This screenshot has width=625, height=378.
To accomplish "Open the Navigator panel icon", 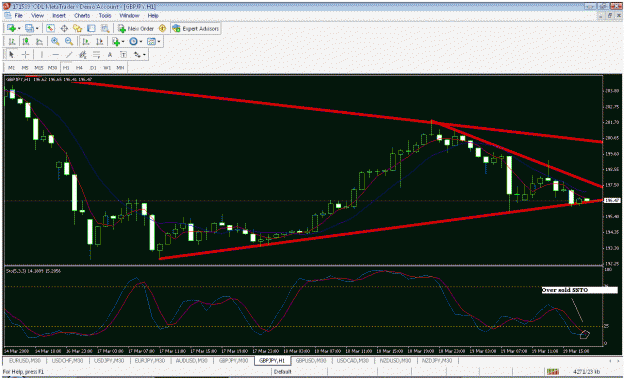I will point(77,28).
